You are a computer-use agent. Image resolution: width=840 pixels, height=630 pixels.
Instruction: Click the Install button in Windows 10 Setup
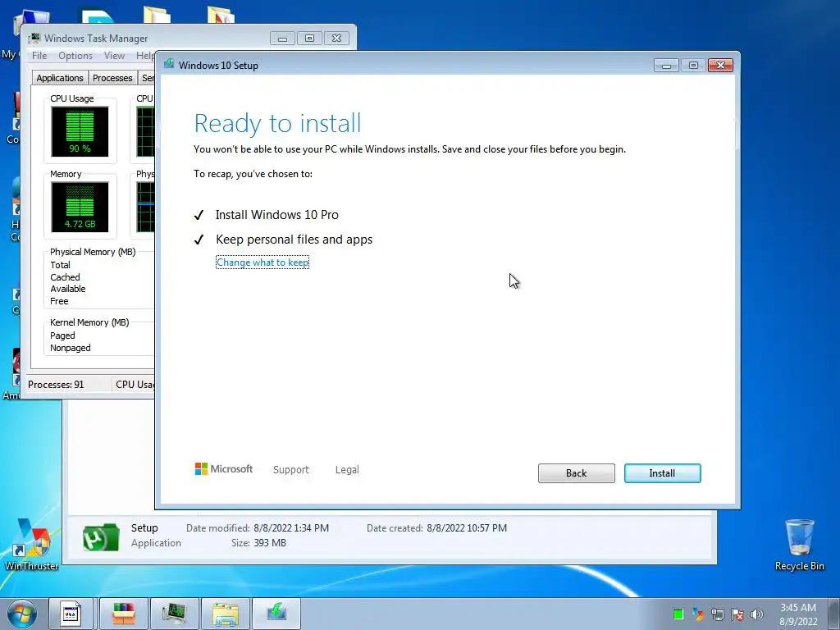tap(662, 473)
